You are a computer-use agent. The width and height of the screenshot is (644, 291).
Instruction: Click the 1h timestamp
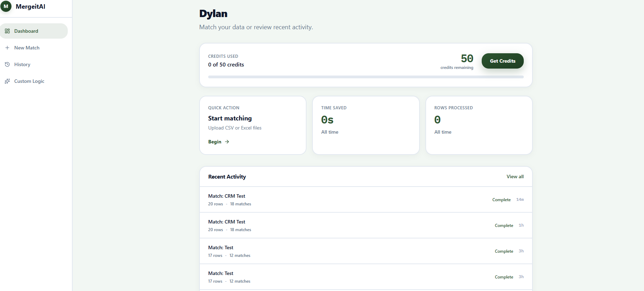tap(521, 225)
